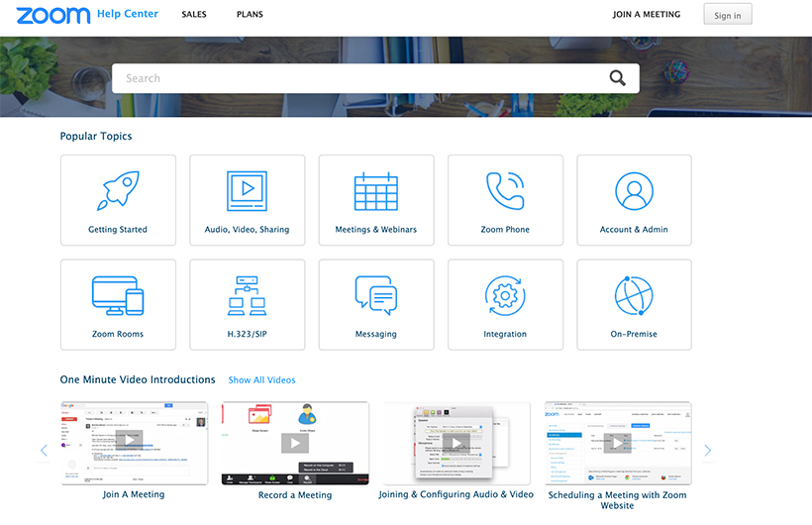
Task: Click the Record a Meeting video title
Action: (x=295, y=495)
